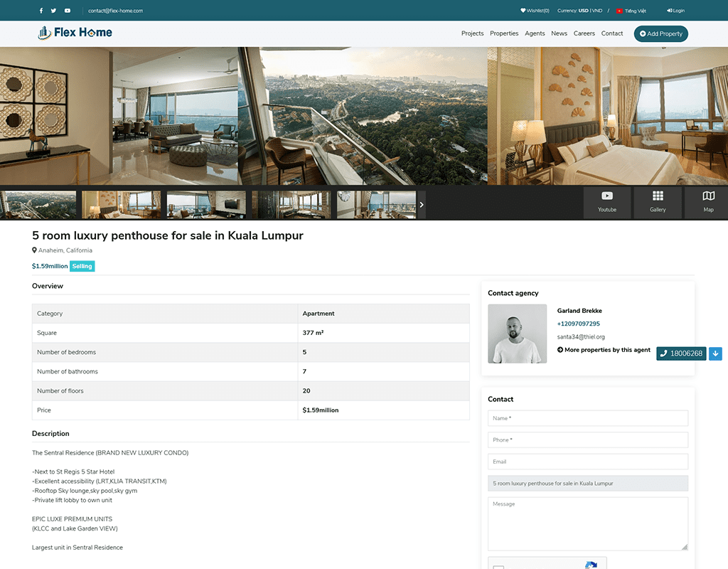Switch currency to VND
The height and width of the screenshot is (569, 728).
[x=597, y=11]
